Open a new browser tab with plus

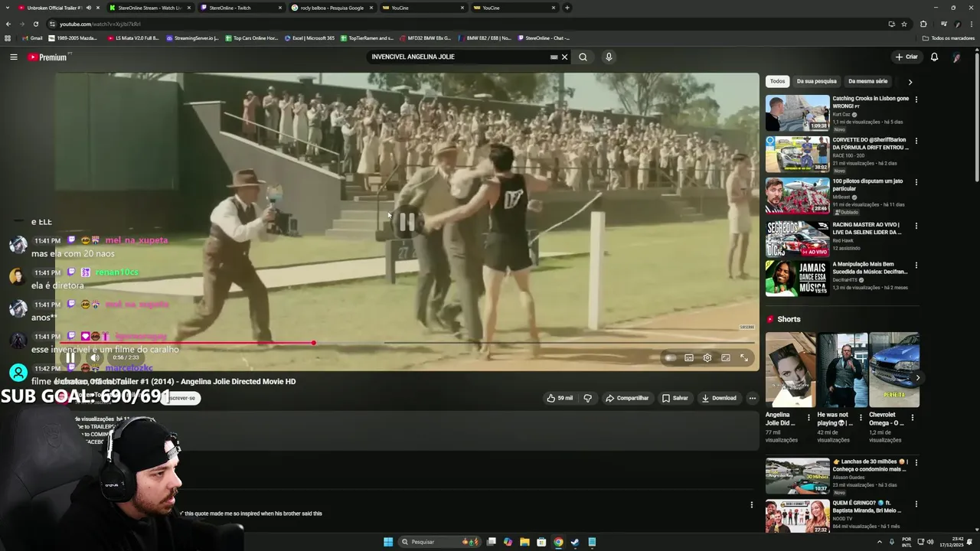coord(567,8)
